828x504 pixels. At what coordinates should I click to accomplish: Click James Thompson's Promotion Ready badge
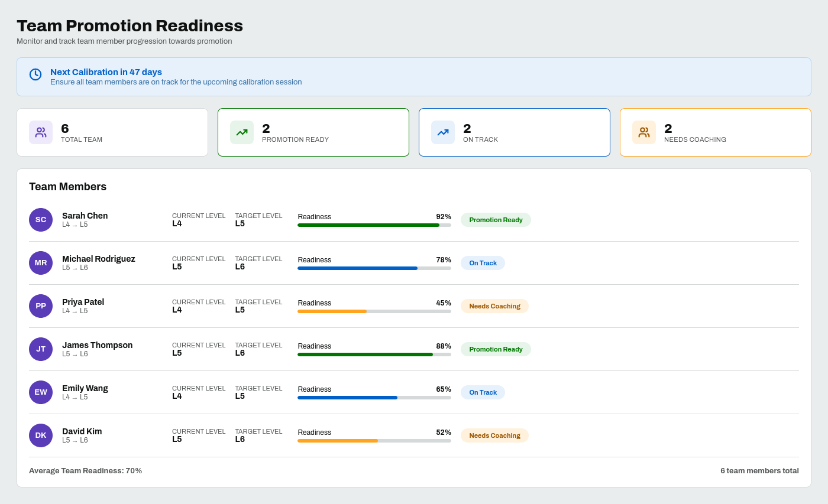496,349
